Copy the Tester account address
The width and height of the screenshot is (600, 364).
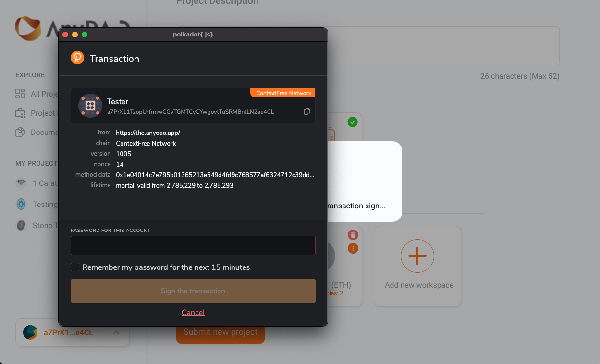tap(307, 111)
